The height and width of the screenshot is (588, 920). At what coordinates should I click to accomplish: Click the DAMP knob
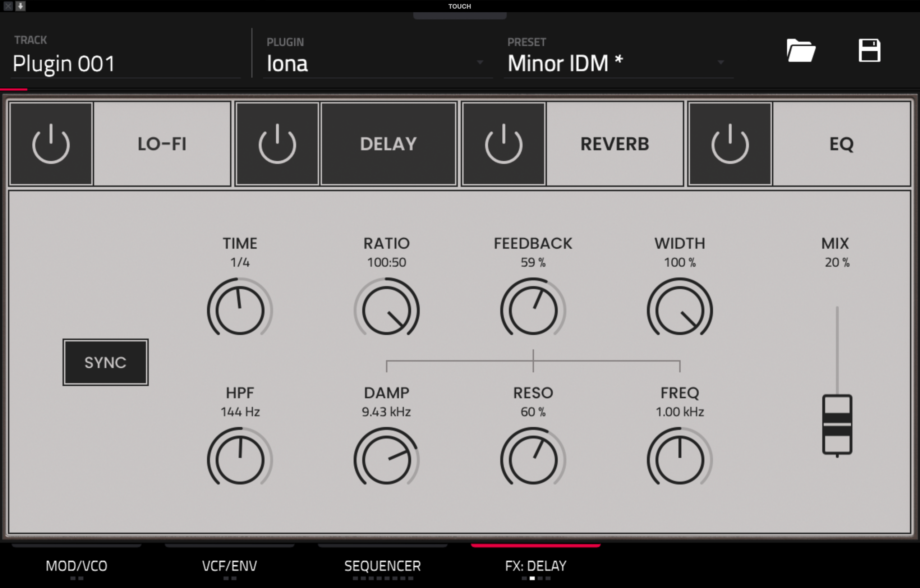pyautogui.click(x=386, y=459)
